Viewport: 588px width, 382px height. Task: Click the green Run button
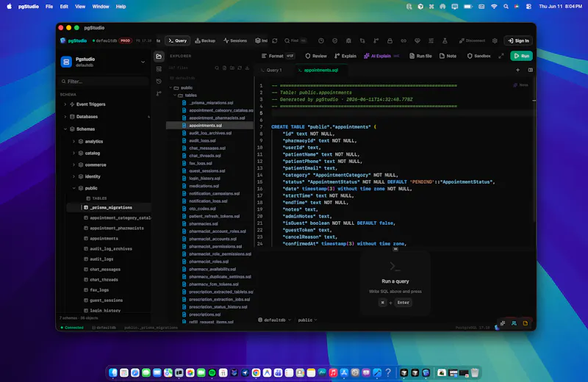pos(521,56)
